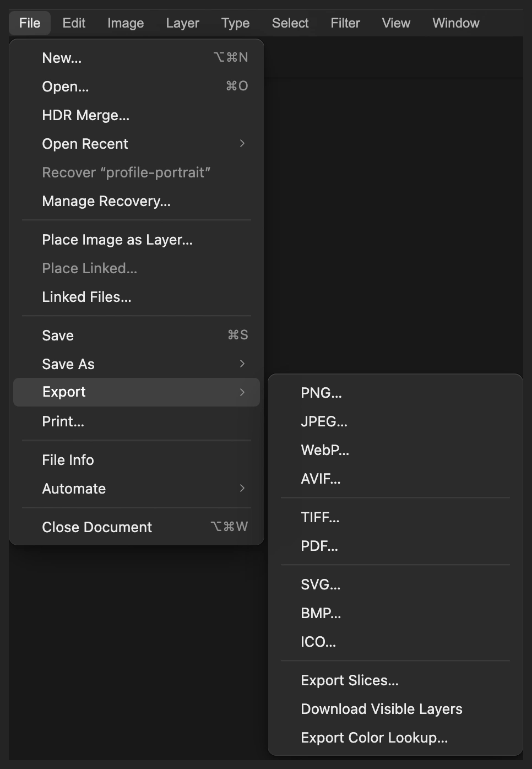The image size is (532, 769).
Task: Export as ICO...
Action: click(x=395, y=642)
